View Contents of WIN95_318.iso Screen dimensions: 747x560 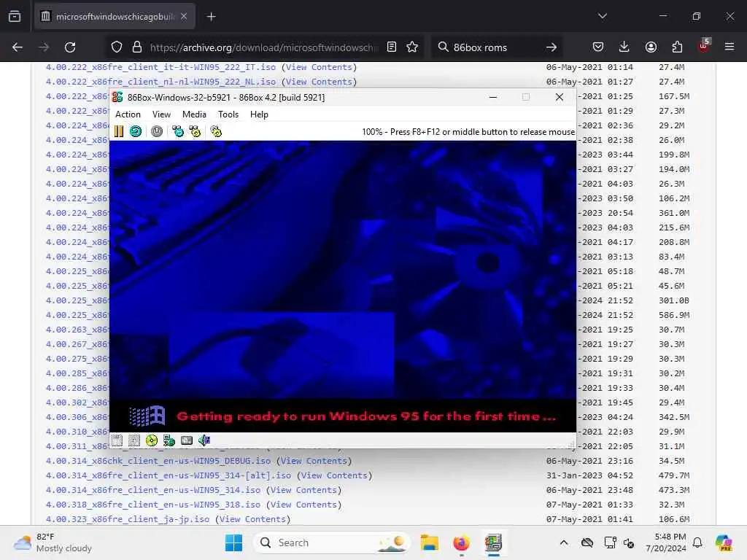point(303,505)
